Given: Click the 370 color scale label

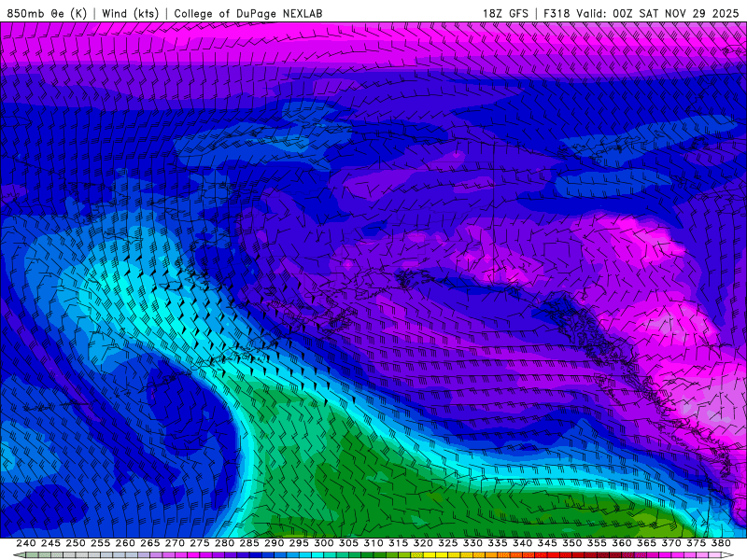Looking at the screenshot, I should (671, 543).
